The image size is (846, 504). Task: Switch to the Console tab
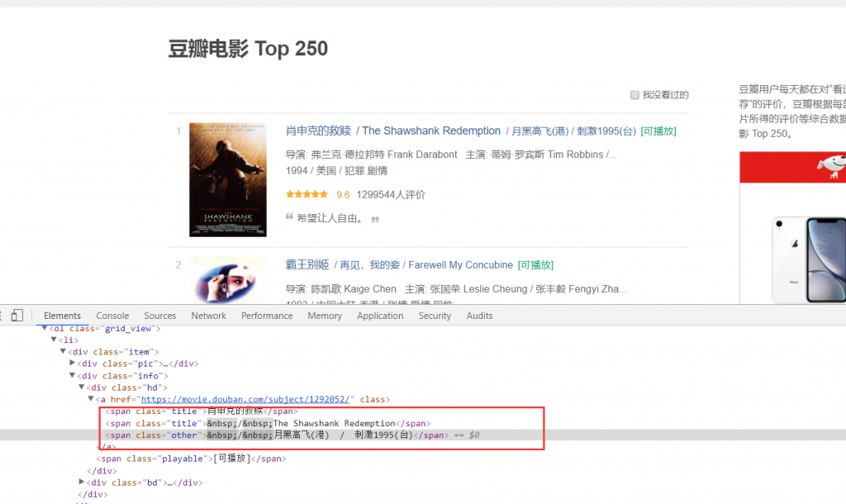click(112, 316)
